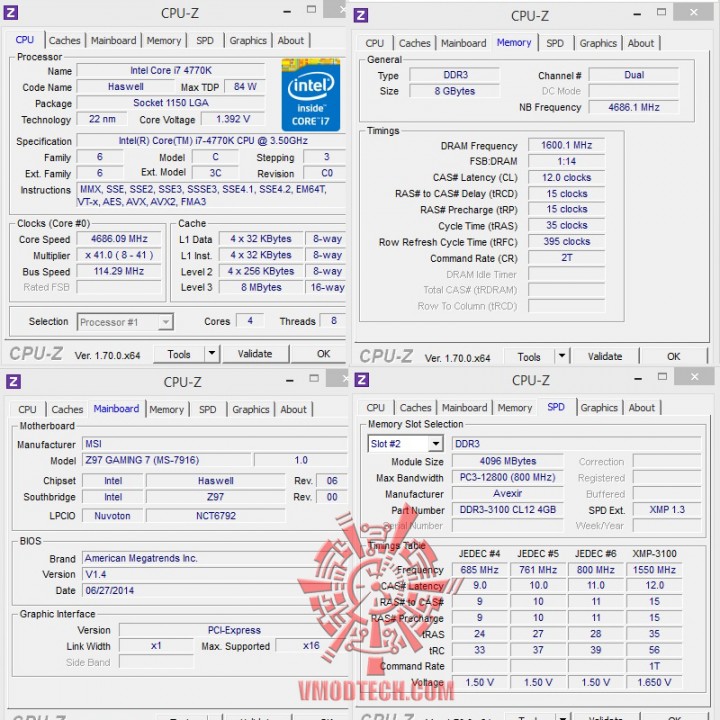720x720 pixels.
Task: Open the Caches tab in the Memory window
Action: (415, 43)
